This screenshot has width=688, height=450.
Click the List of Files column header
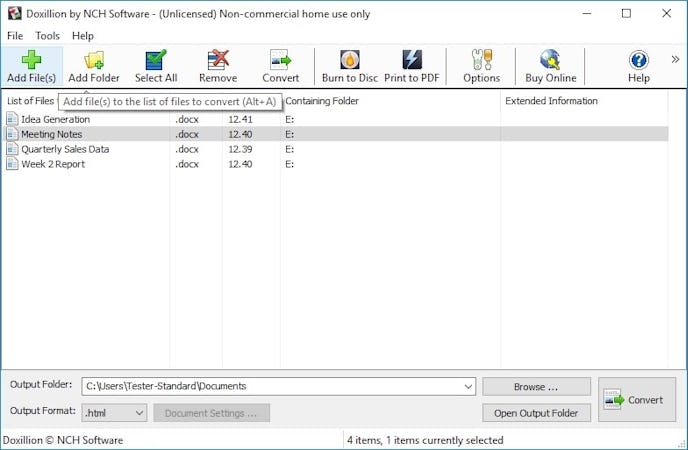pyautogui.click(x=31, y=101)
